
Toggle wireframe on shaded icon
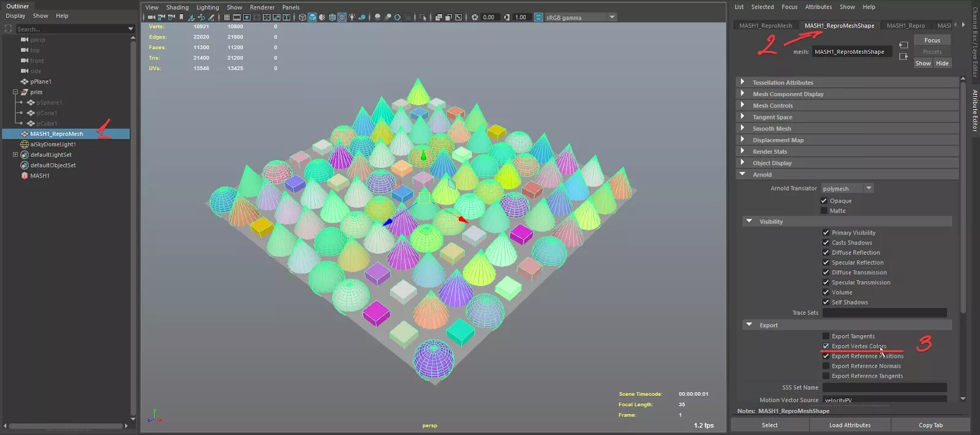pyautogui.click(x=332, y=17)
